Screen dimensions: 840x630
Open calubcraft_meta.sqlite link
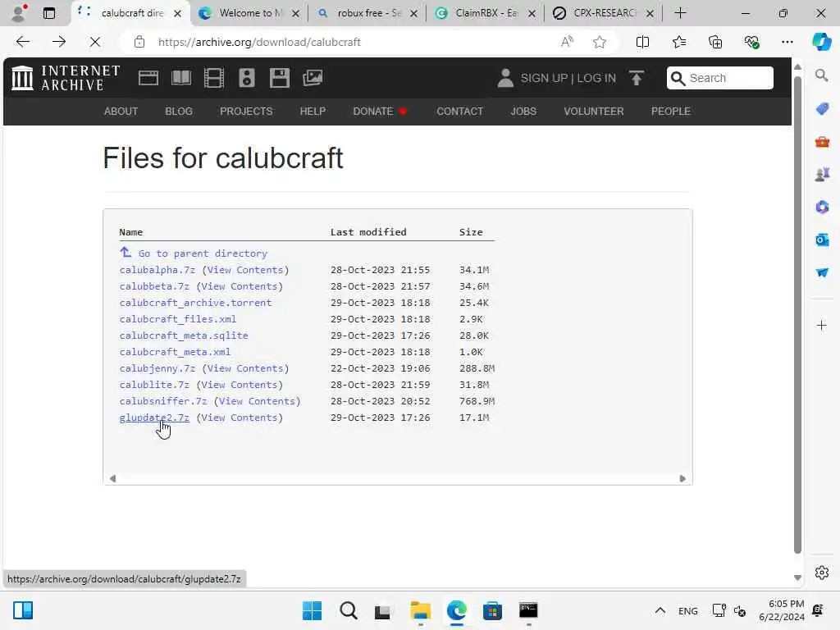pyautogui.click(x=184, y=336)
